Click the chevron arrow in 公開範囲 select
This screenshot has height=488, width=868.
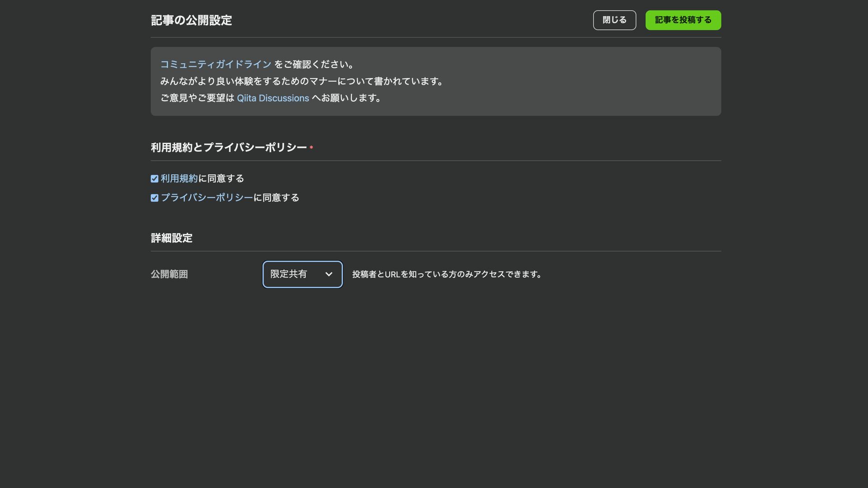(329, 274)
